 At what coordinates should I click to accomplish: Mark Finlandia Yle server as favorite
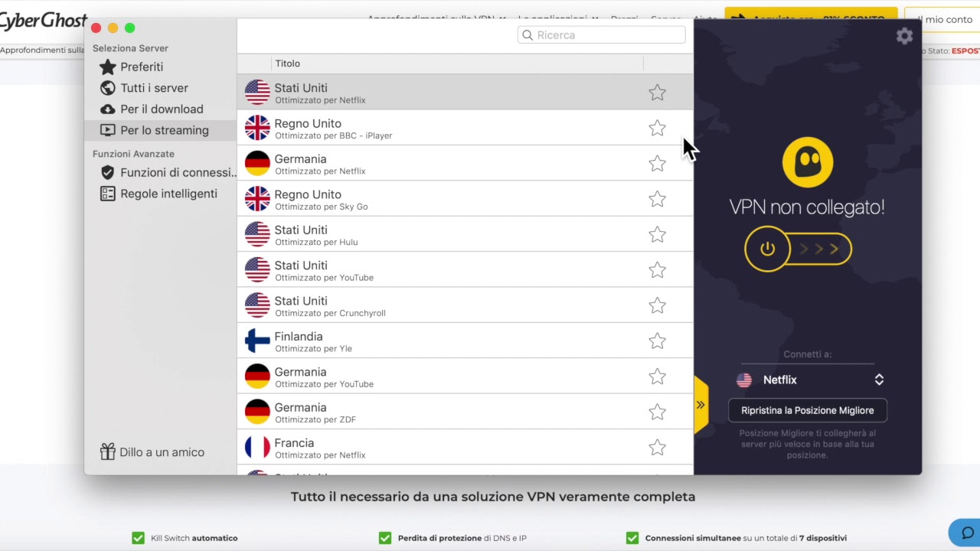point(657,341)
